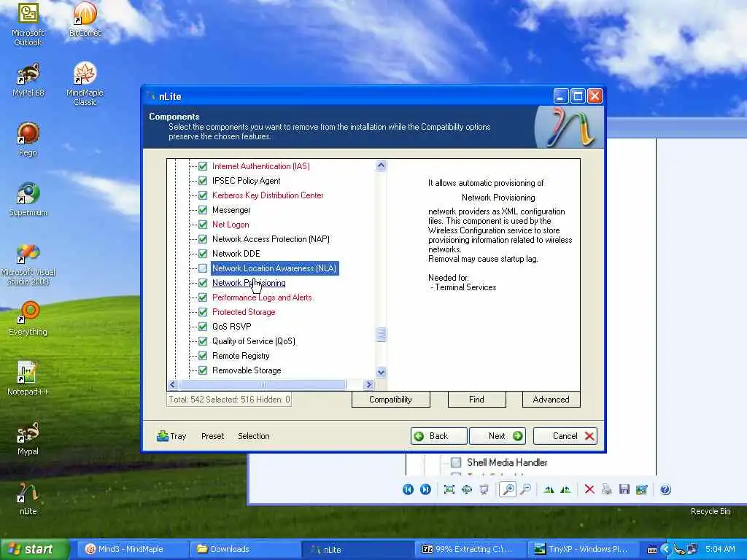Select the MyPal 68 desktop icon
This screenshot has width=747, height=560.
click(28, 80)
